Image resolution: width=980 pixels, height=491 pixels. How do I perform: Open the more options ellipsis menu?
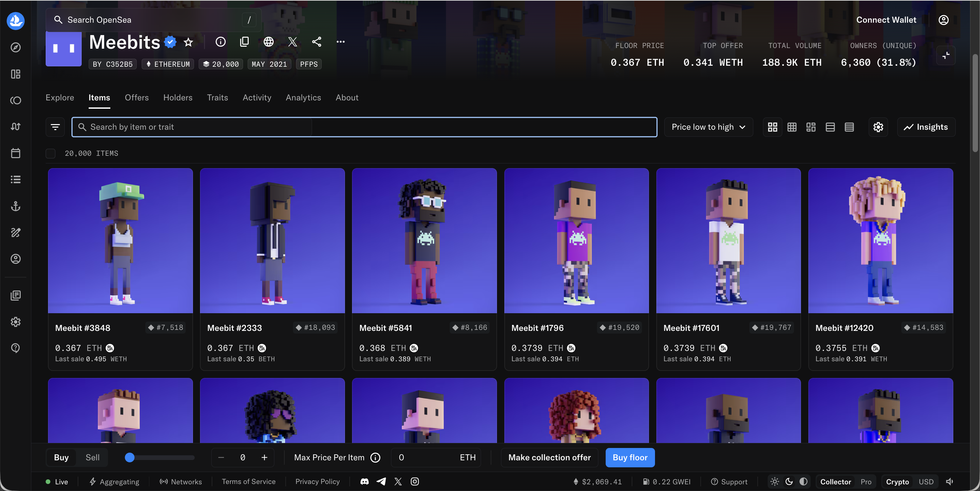(340, 42)
